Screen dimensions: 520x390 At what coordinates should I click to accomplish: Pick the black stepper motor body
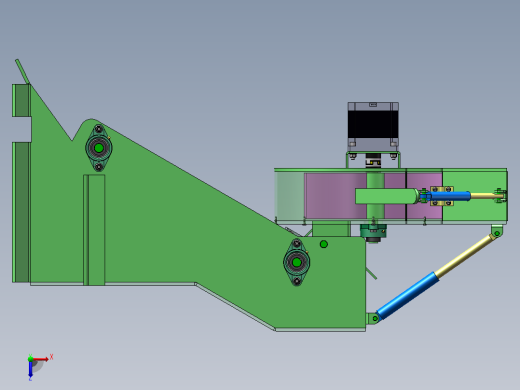click(373, 124)
